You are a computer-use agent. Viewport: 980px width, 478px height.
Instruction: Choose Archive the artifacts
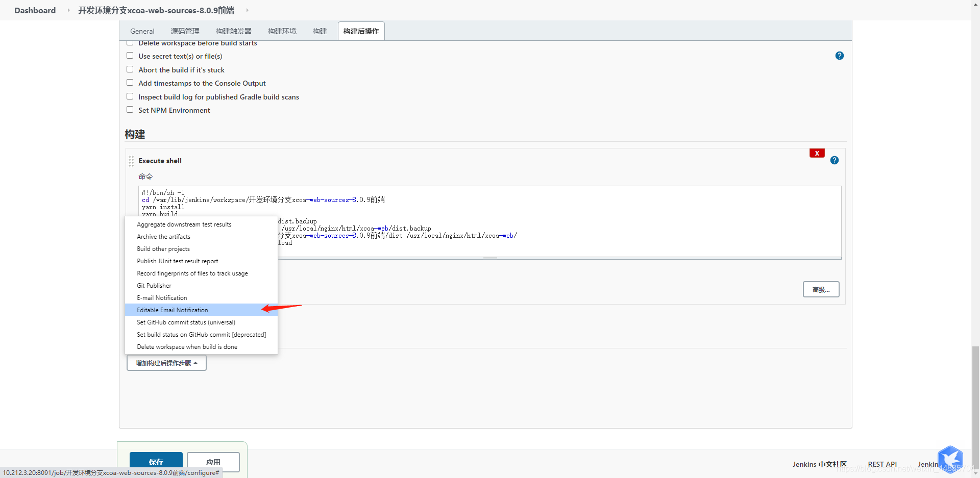(x=201, y=237)
